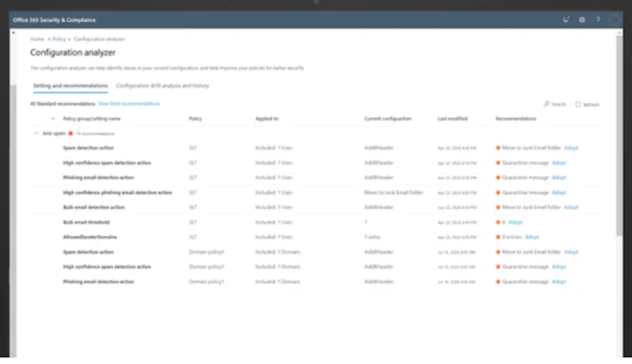The image size is (632, 364).
Task: Sort by Last modified column header
Action: (x=452, y=119)
